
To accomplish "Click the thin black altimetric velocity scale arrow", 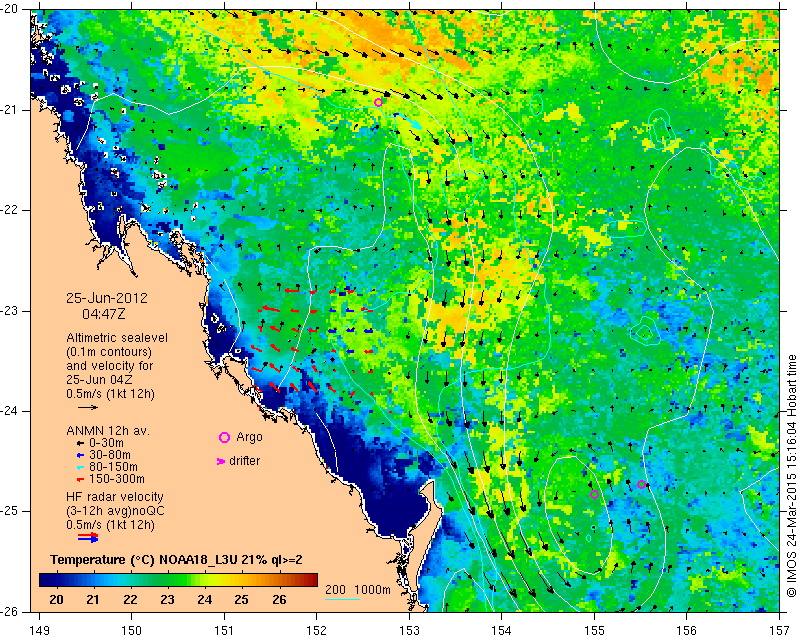I will tap(88, 407).
